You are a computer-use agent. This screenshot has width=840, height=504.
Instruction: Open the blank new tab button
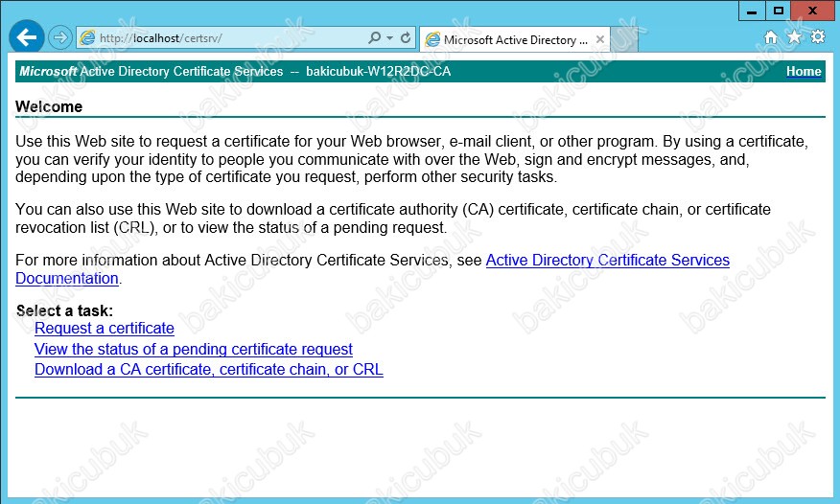point(624,40)
